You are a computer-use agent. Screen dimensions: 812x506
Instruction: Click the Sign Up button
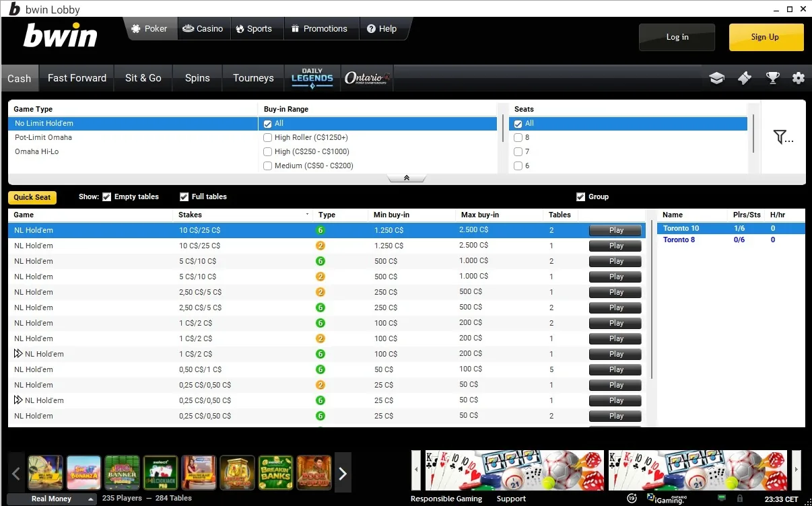point(766,38)
